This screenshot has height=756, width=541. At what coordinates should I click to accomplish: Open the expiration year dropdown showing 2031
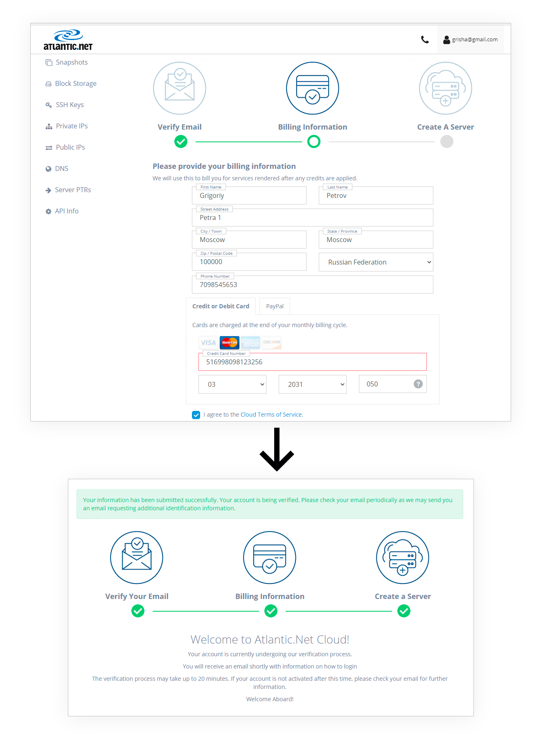pyautogui.click(x=313, y=384)
